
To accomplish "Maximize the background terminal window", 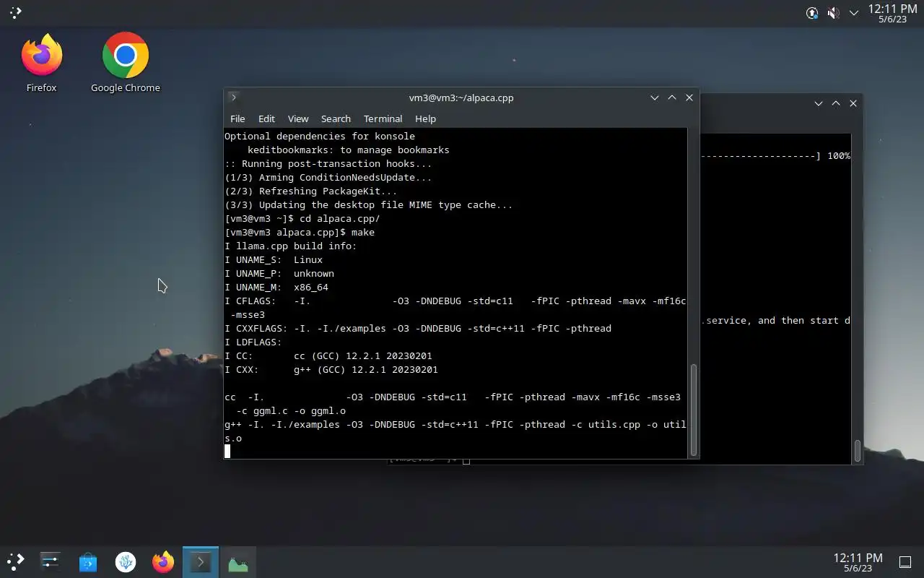I will click(835, 103).
